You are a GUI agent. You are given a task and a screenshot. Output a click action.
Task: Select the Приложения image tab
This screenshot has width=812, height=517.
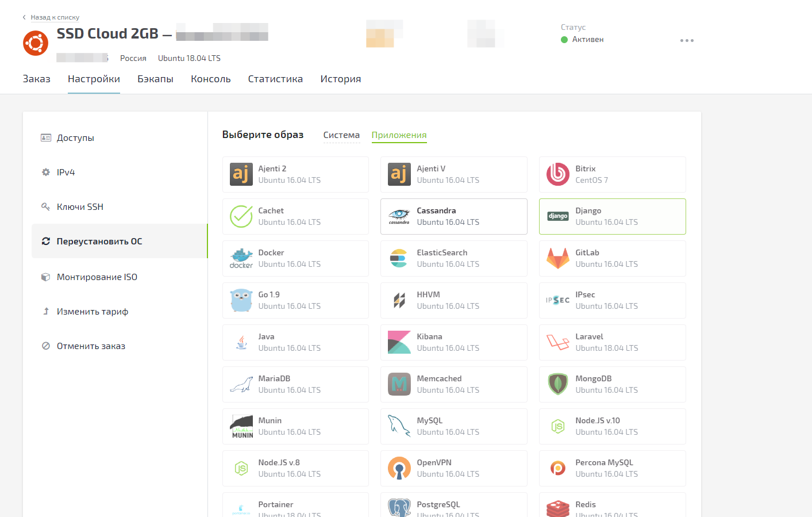point(399,135)
